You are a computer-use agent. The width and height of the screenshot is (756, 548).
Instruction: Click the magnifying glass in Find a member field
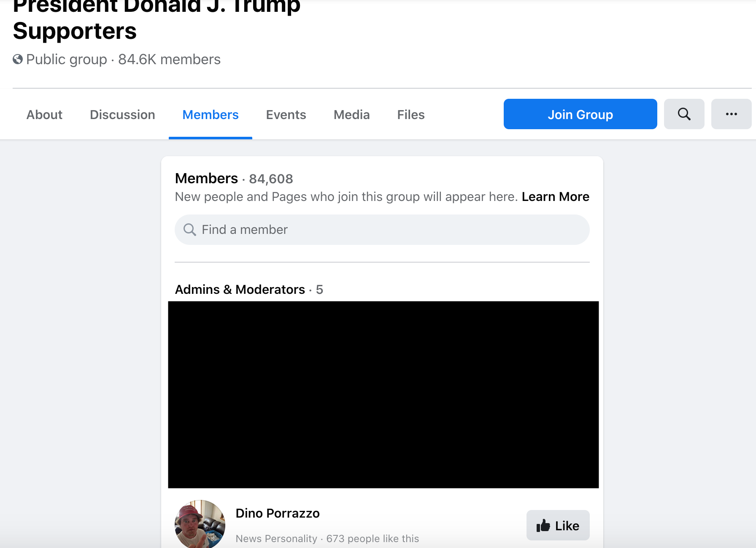tap(189, 229)
